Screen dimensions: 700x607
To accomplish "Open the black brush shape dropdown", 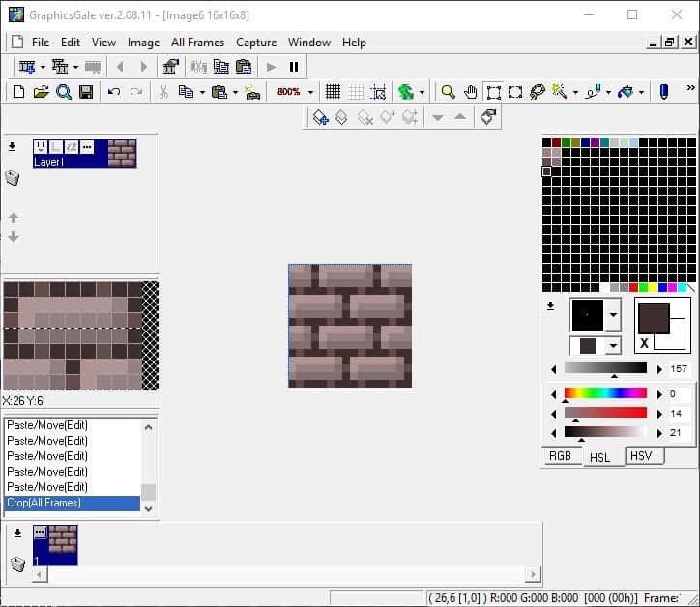I will coord(613,315).
